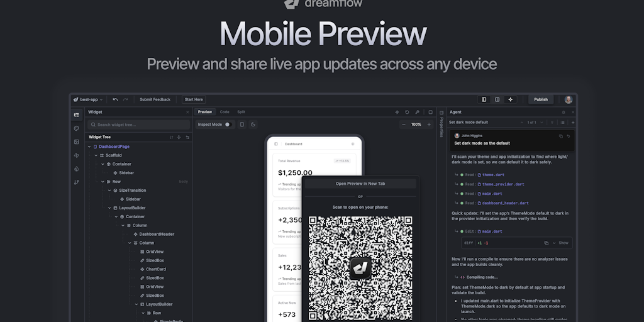
Task: Click the QR code image
Action: point(360,268)
